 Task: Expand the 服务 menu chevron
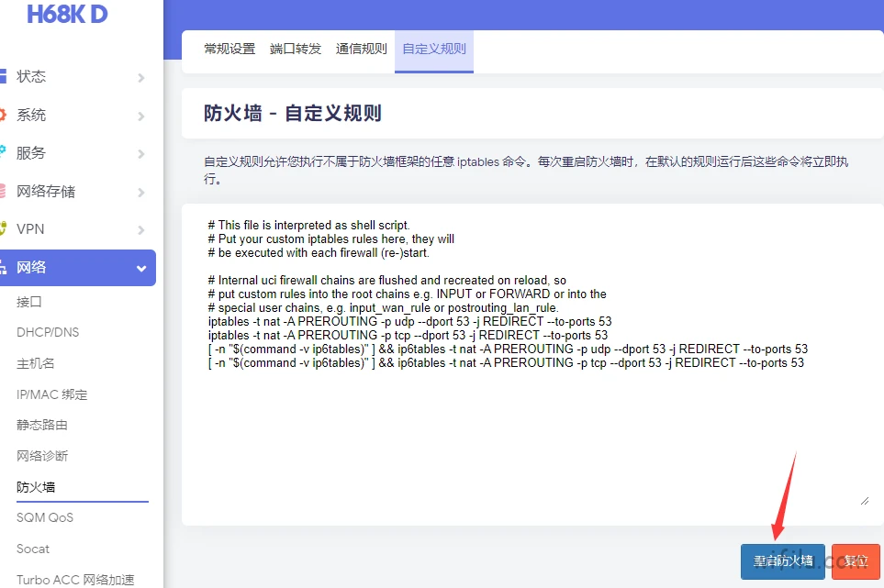[x=141, y=154]
